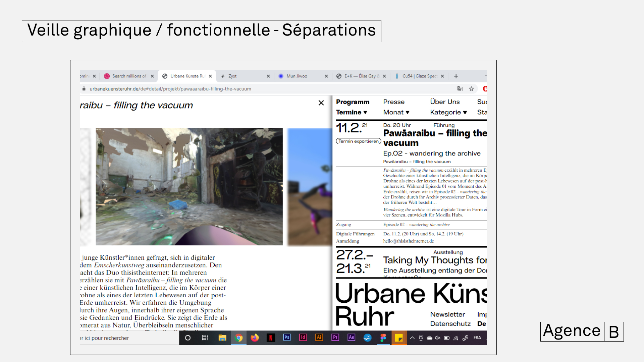This screenshot has height=362, width=644.
Task: Open the Presse menu item
Action: 394,102
